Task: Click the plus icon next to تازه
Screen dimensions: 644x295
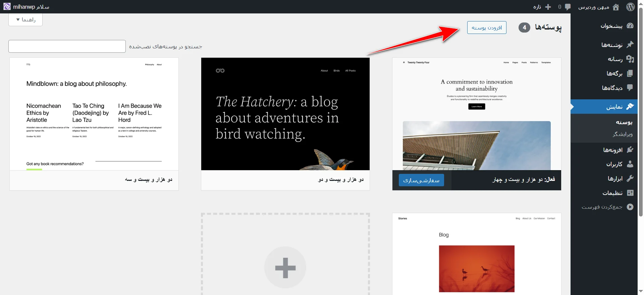Action: (548, 7)
